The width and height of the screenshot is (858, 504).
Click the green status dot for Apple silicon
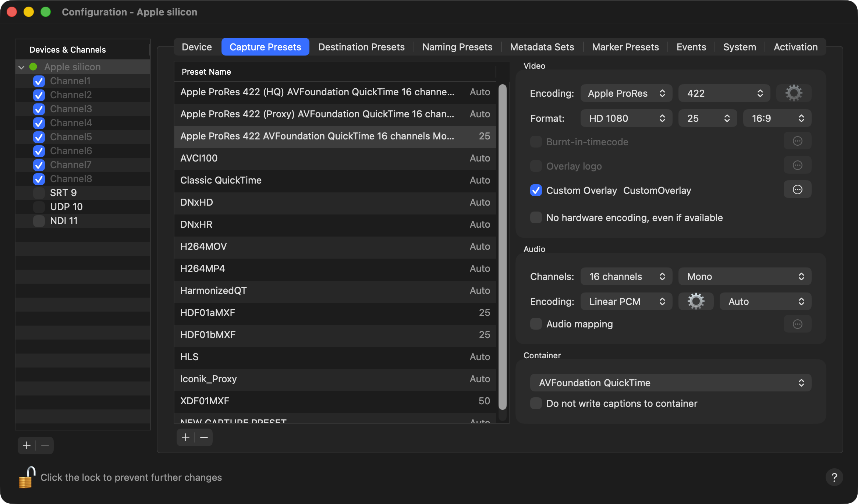33,67
